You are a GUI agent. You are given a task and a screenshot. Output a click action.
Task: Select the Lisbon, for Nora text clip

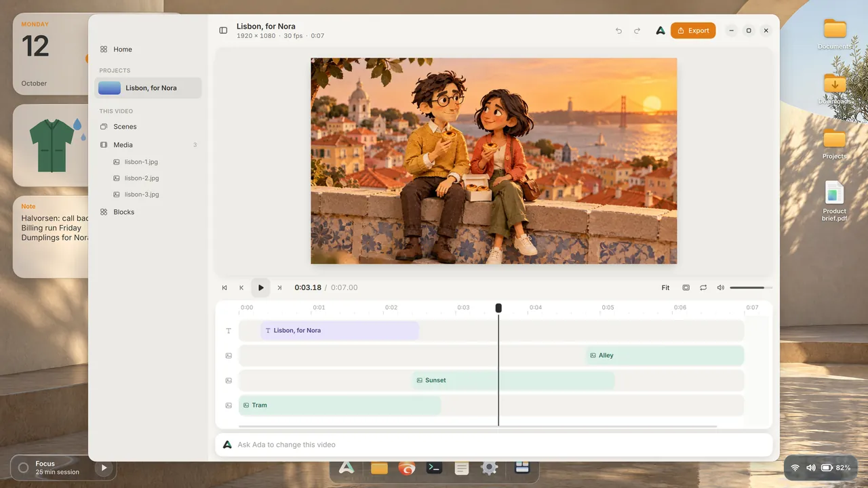(x=340, y=331)
